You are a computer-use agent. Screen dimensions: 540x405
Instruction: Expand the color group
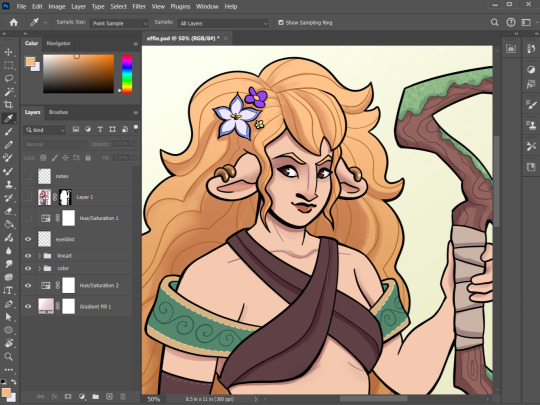(39, 268)
